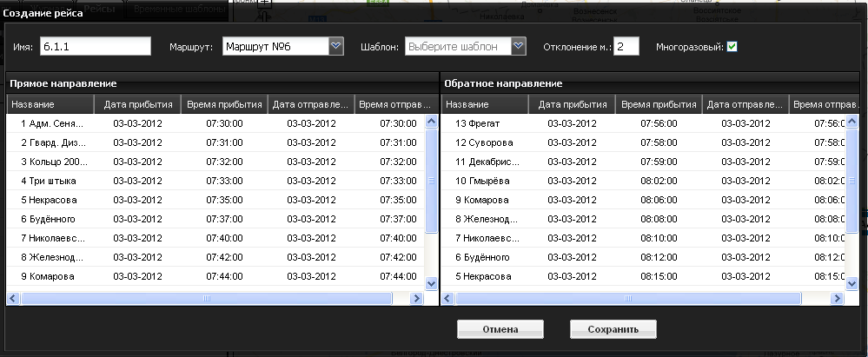
Task: Click the Выберите шаблон combo box field
Action: pyautogui.click(x=457, y=47)
